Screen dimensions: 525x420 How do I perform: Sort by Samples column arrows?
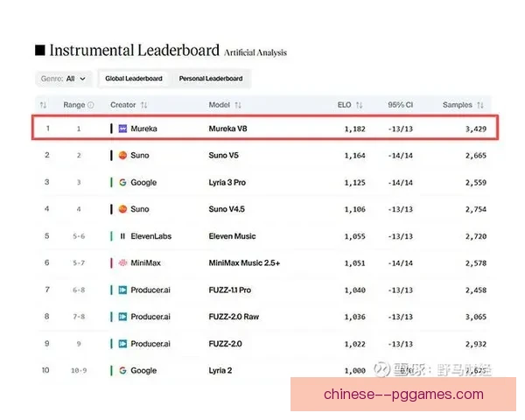480,105
